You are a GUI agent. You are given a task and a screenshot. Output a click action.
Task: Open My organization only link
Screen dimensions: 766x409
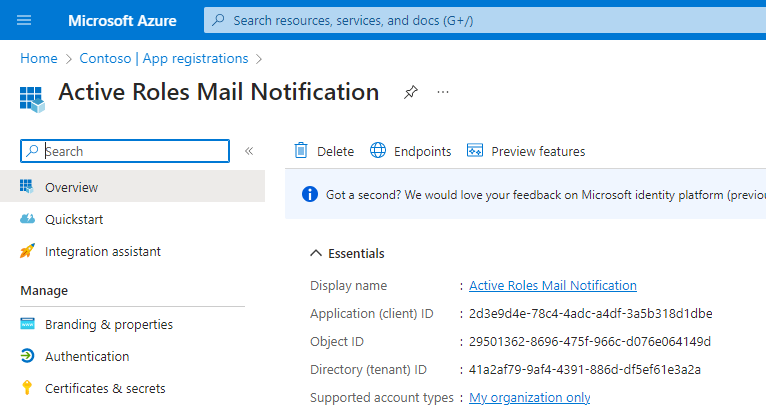pyautogui.click(x=530, y=398)
